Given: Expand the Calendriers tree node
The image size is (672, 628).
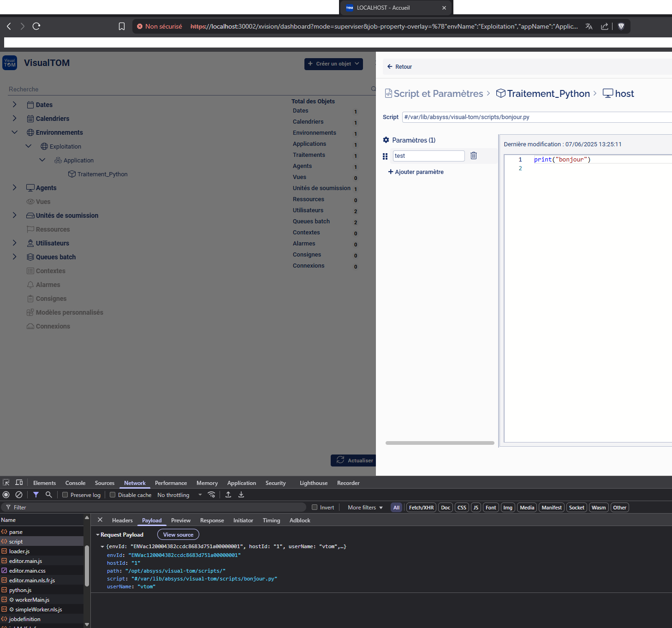Looking at the screenshot, I should tap(14, 119).
